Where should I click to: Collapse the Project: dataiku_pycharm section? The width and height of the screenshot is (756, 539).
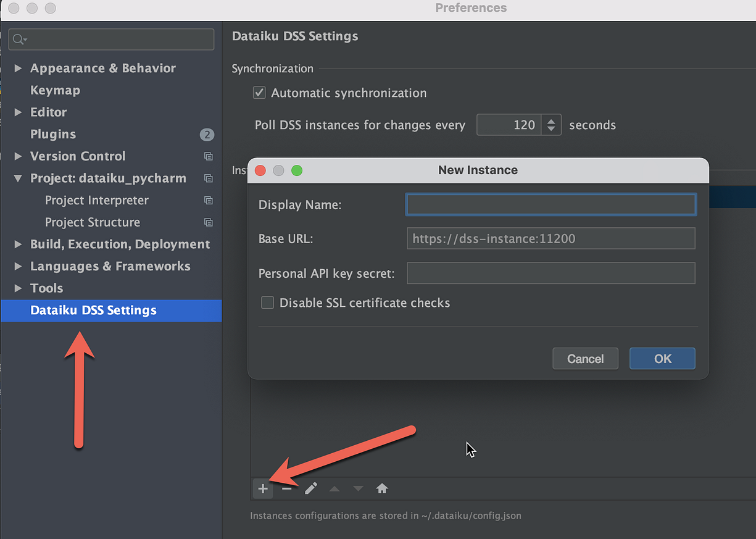click(x=17, y=178)
